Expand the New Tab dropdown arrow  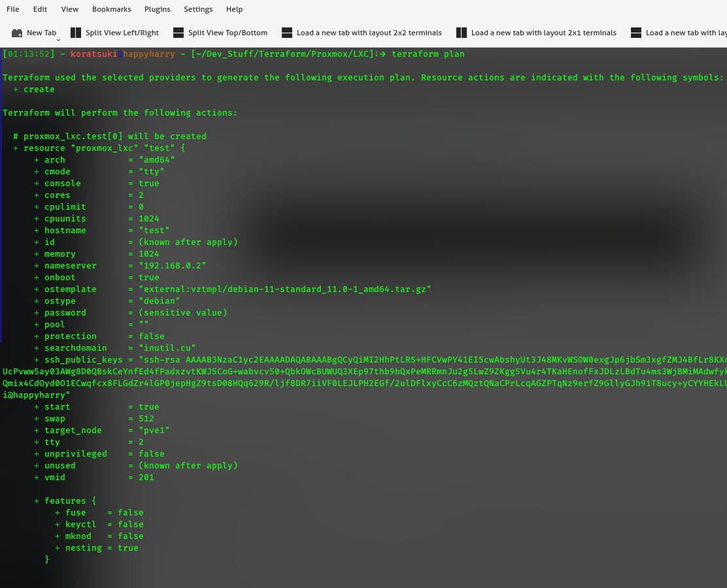pyautogui.click(x=58, y=41)
